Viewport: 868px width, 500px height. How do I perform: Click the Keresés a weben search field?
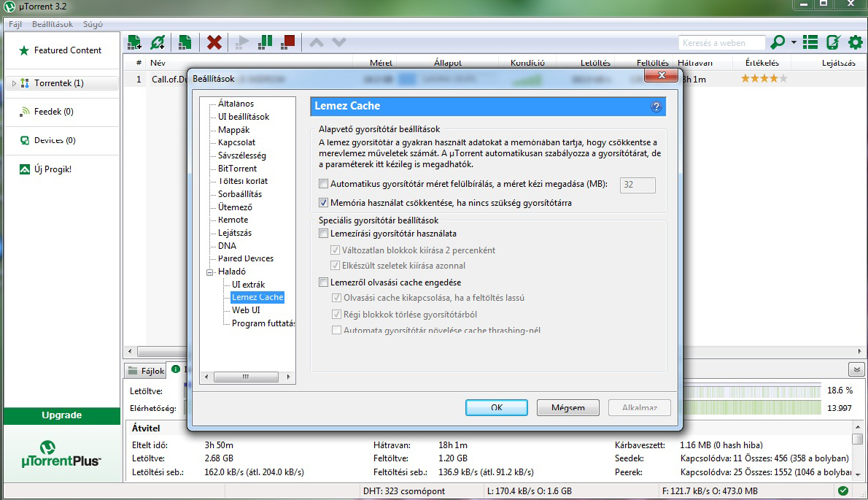(721, 42)
